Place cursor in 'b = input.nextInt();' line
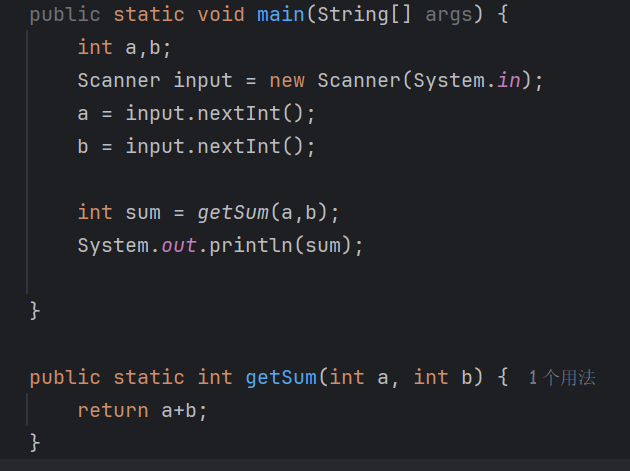The image size is (630, 471). pos(196,146)
